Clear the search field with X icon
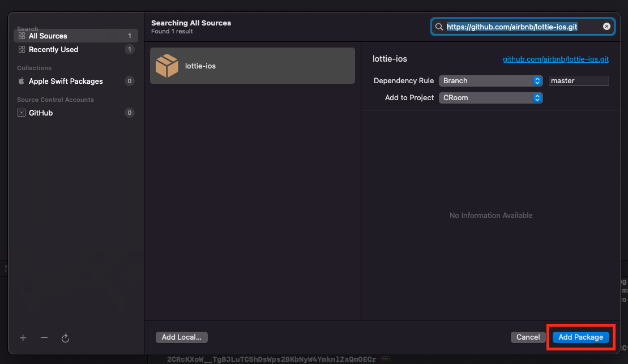 pos(606,27)
